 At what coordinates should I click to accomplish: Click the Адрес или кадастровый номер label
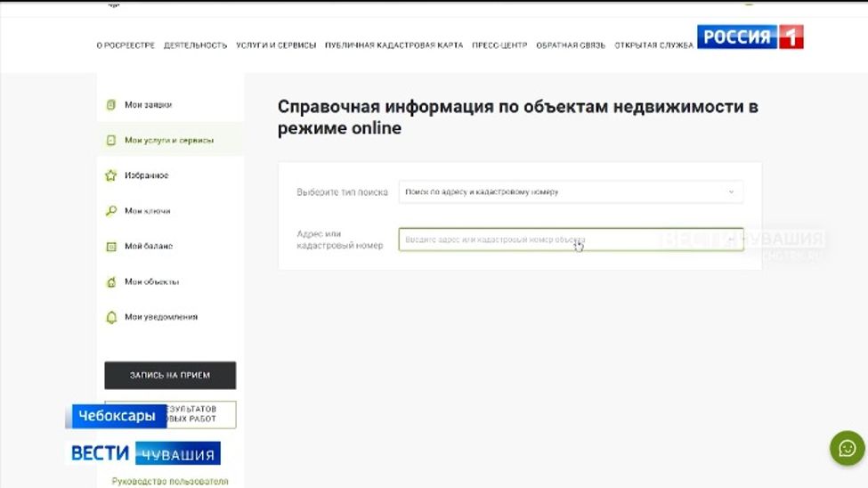click(x=340, y=240)
